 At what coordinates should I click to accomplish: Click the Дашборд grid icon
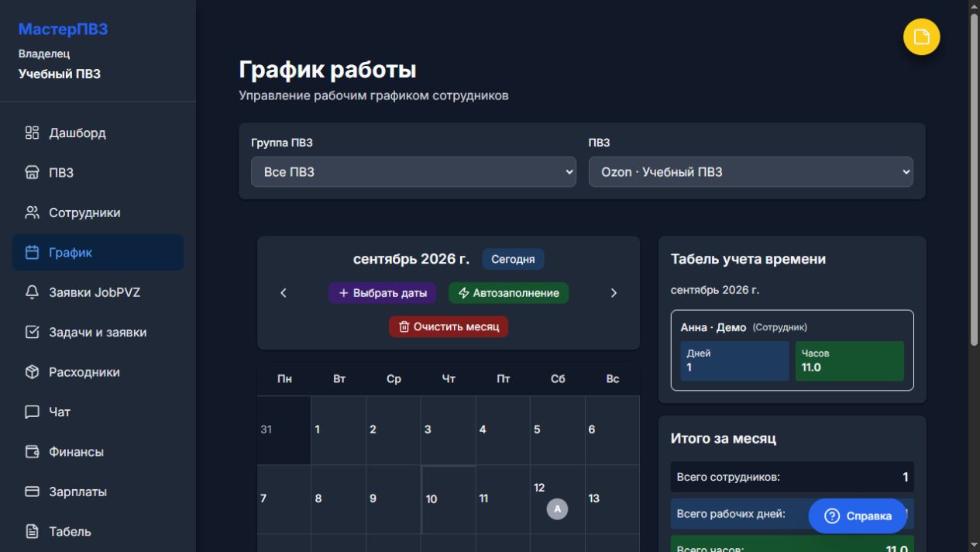(32, 133)
